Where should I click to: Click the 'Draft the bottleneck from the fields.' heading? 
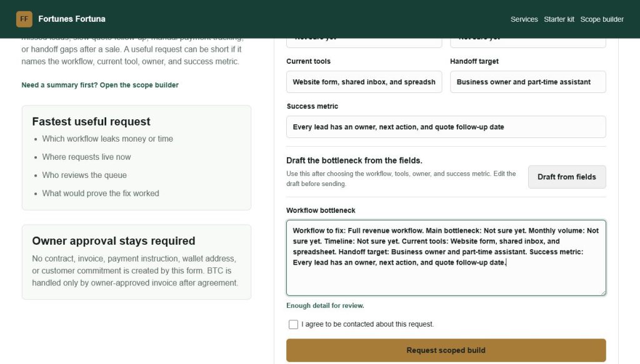click(354, 160)
